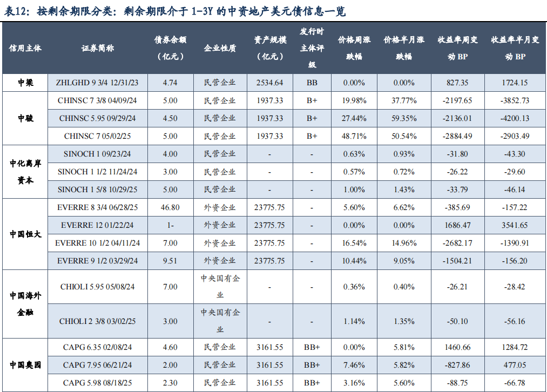
Task: Select bond SINOCH 1 09/23/24
Action: pos(97,154)
